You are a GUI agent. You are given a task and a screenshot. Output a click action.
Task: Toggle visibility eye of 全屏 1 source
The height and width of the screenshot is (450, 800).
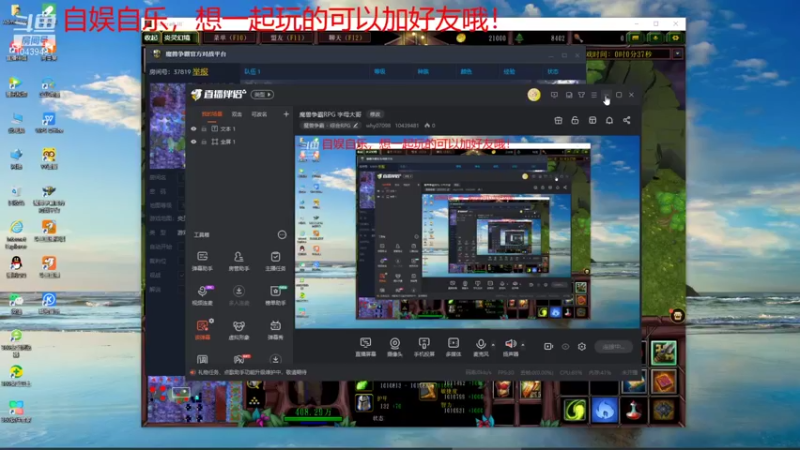click(x=193, y=142)
